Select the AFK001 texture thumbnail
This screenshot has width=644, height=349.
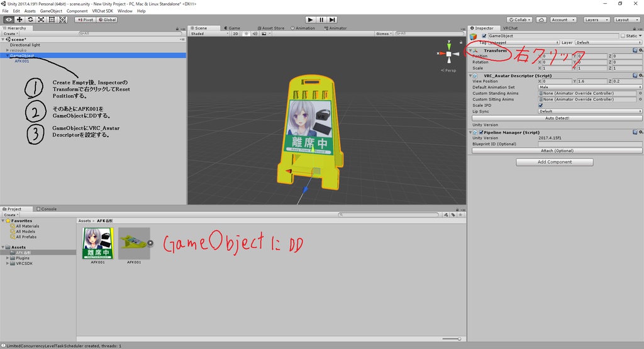98,243
